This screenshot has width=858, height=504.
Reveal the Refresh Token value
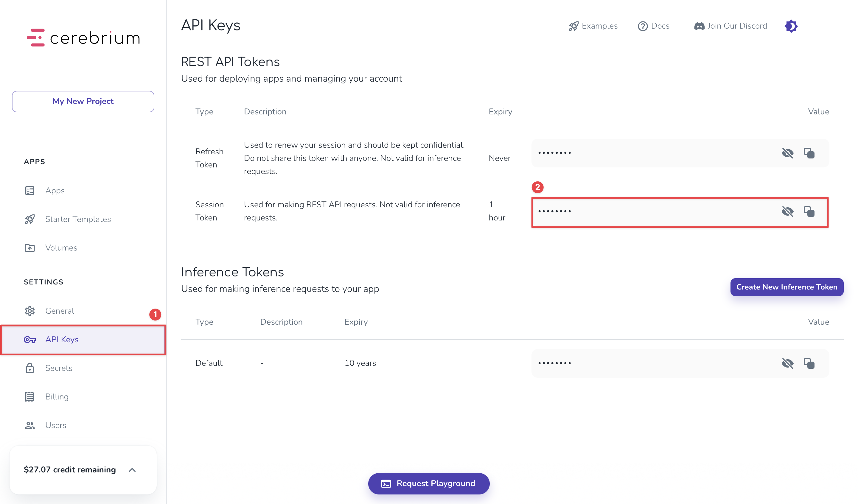(787, 153)
